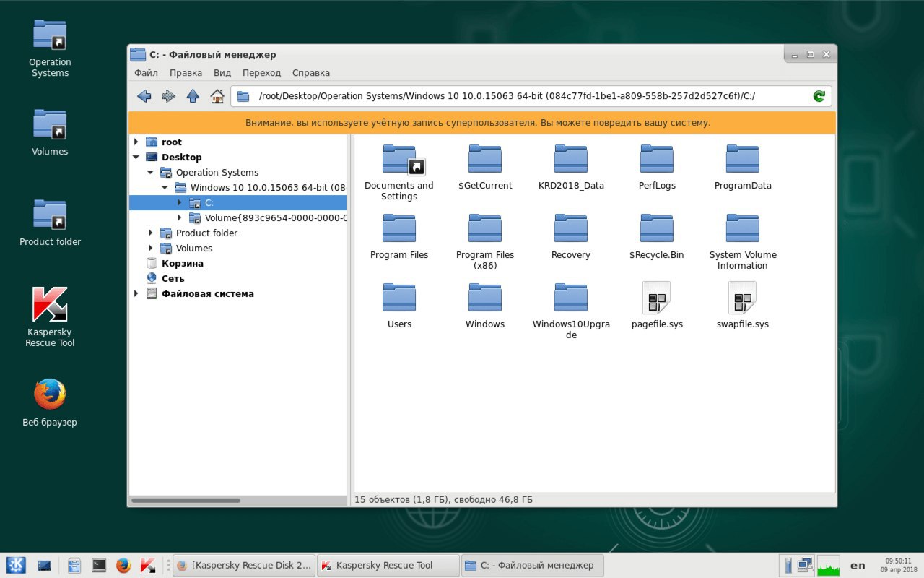924x578 pixels.
Task: Collapse the Operation Systems tree node
Action: (x=150, y=173)
